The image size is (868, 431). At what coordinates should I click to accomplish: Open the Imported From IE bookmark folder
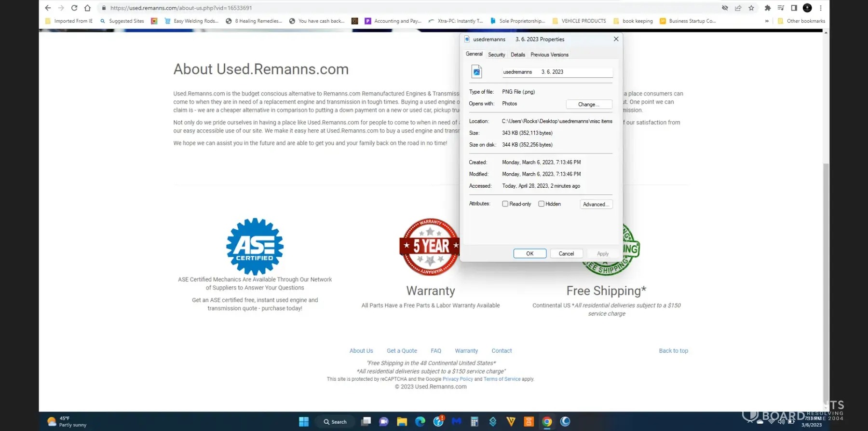(x=69, y=21)
